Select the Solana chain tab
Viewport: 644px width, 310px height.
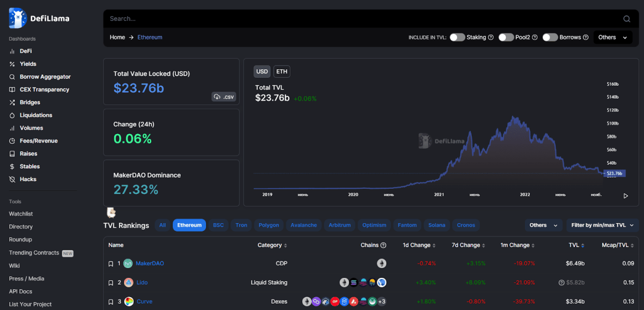click(x=437, y=225)
